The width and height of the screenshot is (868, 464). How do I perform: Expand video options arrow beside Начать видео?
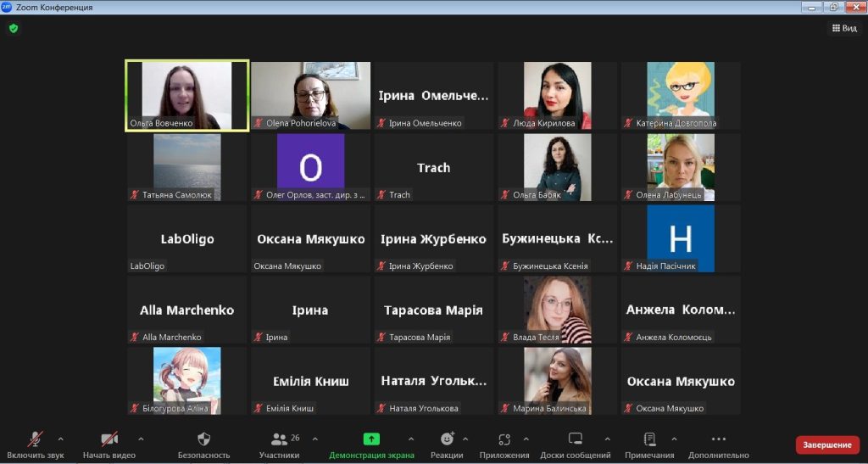click(x=141, y=439)
